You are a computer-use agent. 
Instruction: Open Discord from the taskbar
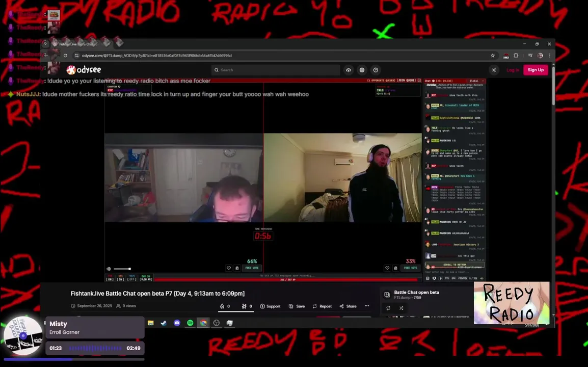177,323
